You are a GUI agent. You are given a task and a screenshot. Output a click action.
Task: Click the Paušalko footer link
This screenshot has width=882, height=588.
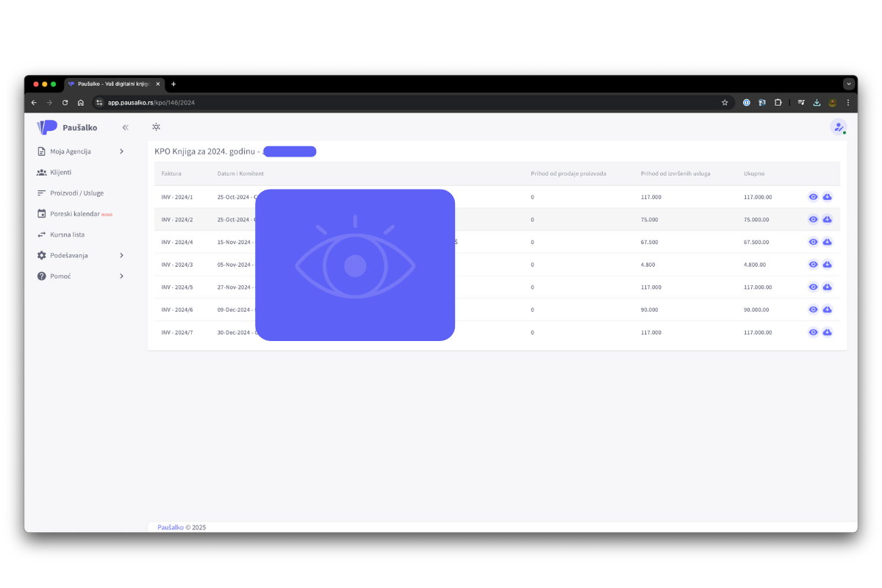171,527
